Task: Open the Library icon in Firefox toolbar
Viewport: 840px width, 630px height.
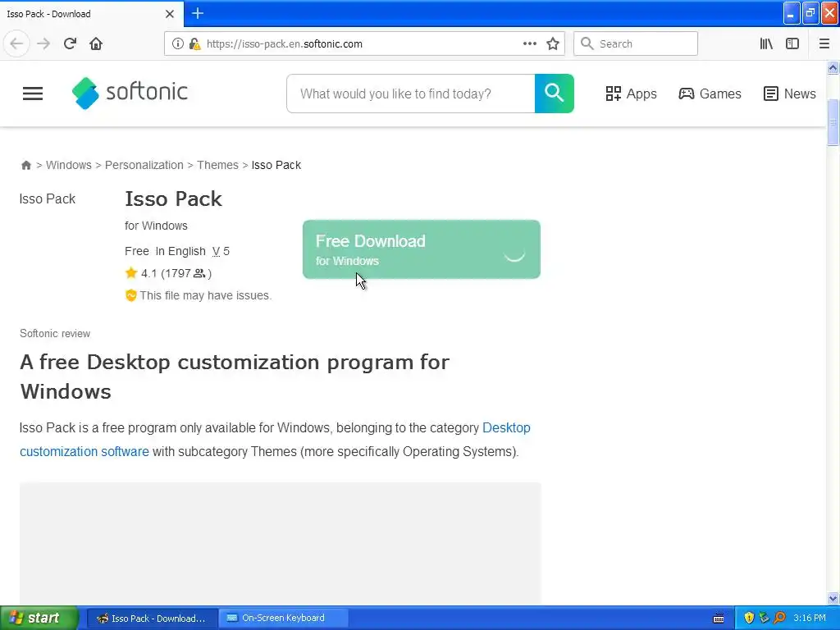Action: (x=766, y=44)
